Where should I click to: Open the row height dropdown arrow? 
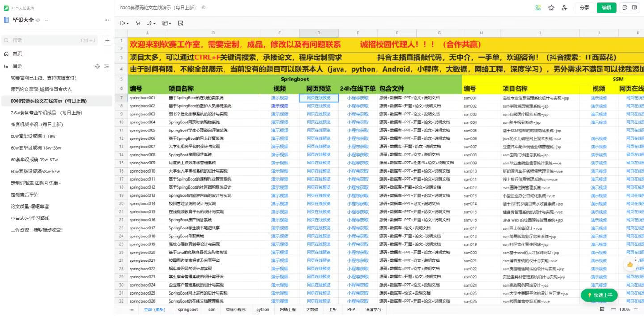click(127, 23)
